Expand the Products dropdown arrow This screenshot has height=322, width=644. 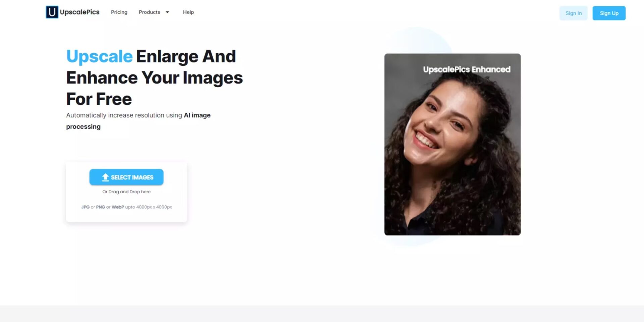[167, 12]
